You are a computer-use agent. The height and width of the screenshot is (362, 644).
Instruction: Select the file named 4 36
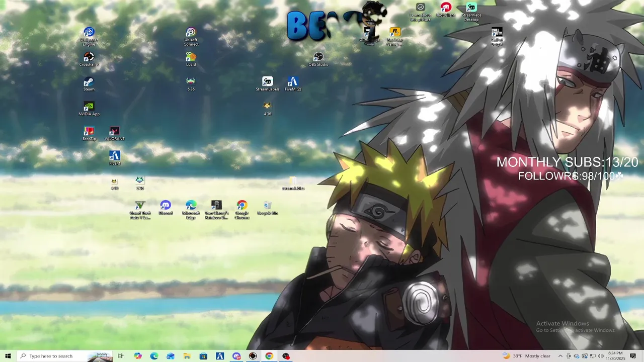(268, 109)
